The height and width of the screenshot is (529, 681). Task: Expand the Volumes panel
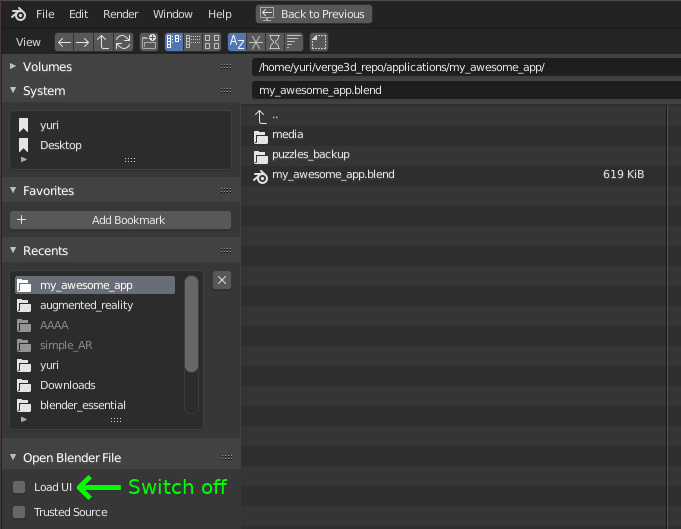[13, 66]
